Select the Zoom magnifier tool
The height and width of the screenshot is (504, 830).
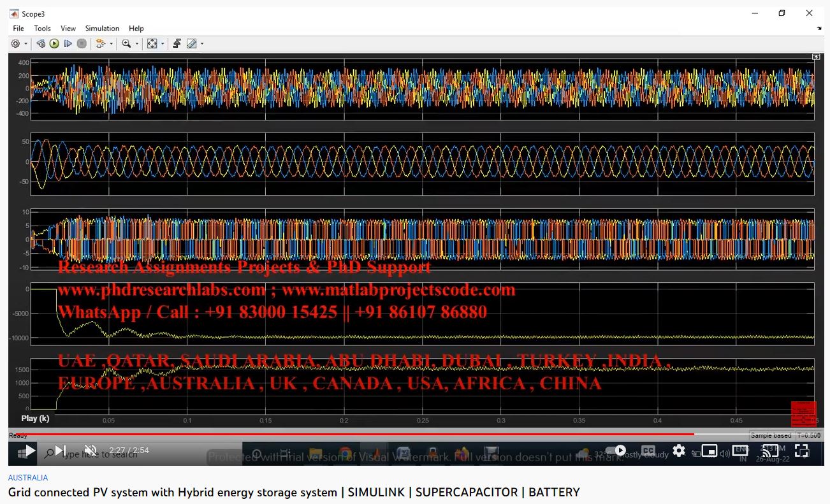[126, 44]
